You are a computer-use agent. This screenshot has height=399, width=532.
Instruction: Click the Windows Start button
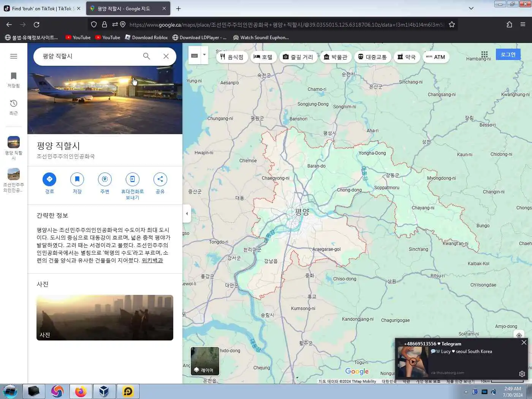coord(10,391)
